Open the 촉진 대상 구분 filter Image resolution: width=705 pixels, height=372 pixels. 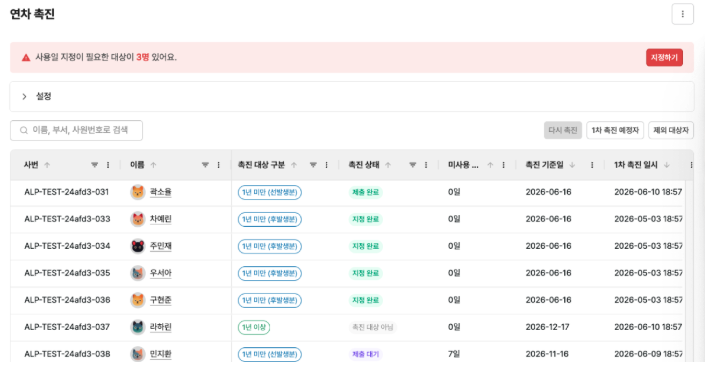[x=313, y=165]
